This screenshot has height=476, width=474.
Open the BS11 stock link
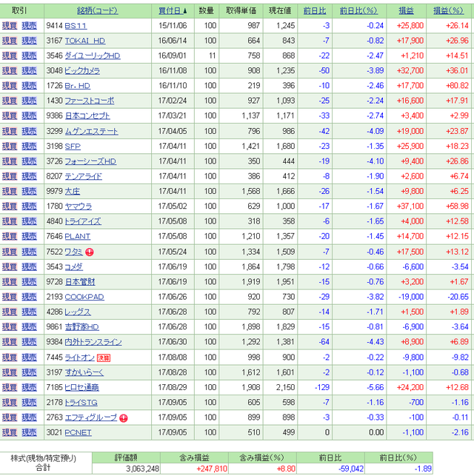coord(76,26)
